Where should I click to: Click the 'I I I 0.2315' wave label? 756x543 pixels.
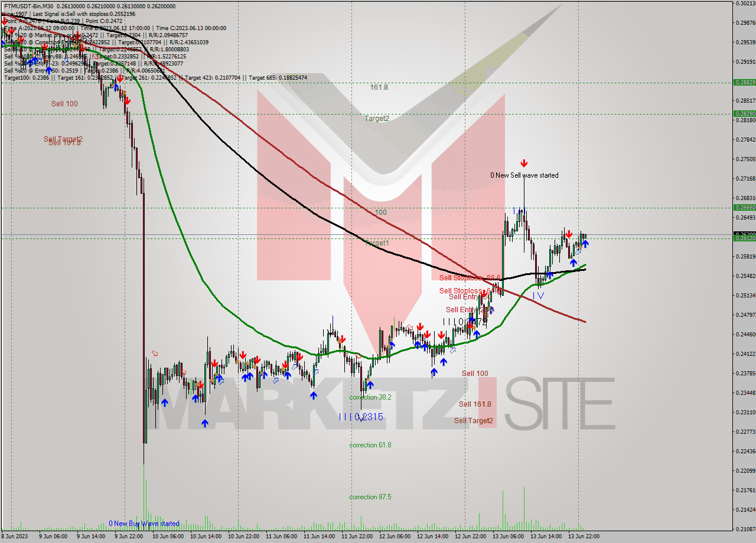pos(361,417)
